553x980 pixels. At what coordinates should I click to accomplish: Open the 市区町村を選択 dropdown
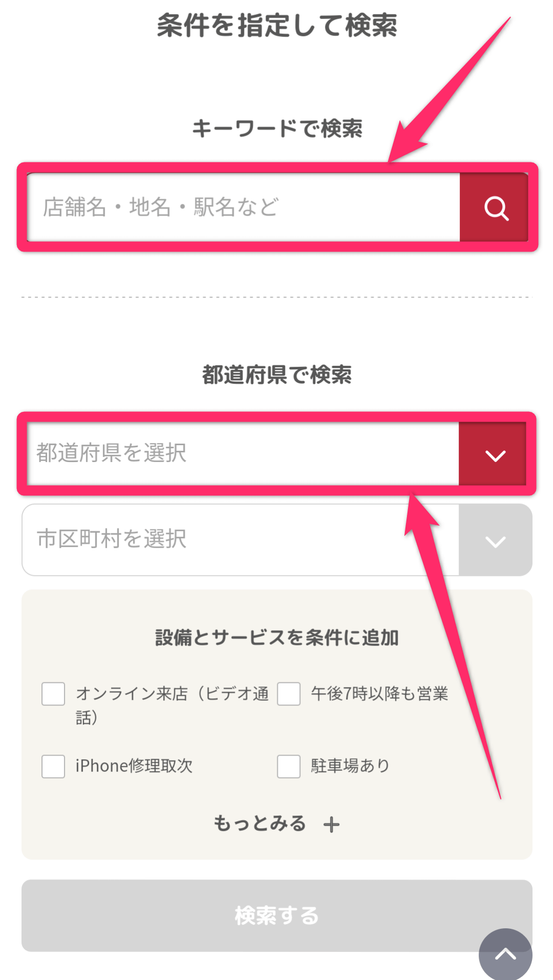pyautogui.click(x=241, y=539)
